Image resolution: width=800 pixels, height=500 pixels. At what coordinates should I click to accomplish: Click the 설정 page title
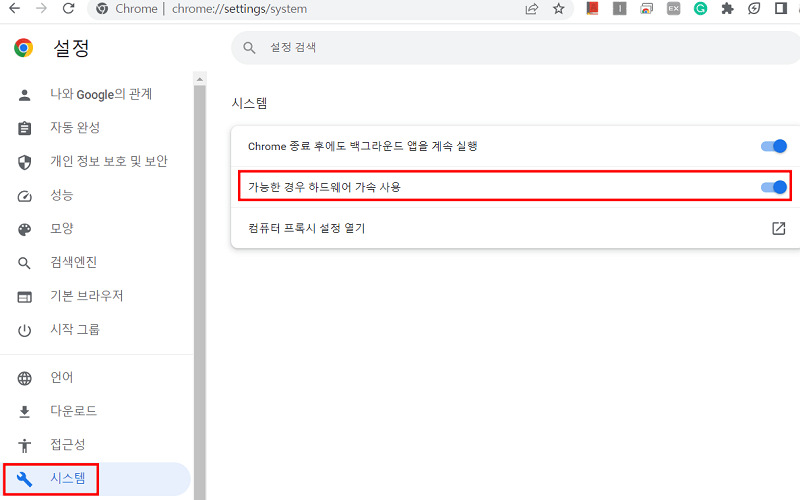pyautogui.click(x=71, y=48)
